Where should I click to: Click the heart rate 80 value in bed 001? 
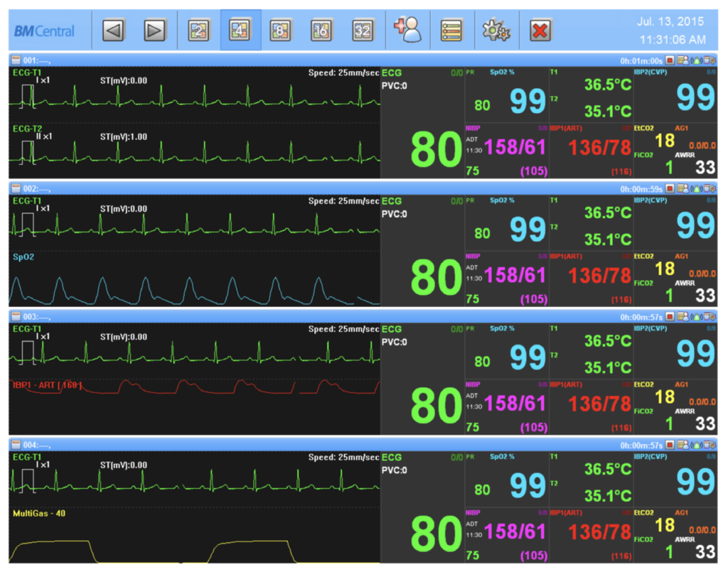click(x=437, y=149)
